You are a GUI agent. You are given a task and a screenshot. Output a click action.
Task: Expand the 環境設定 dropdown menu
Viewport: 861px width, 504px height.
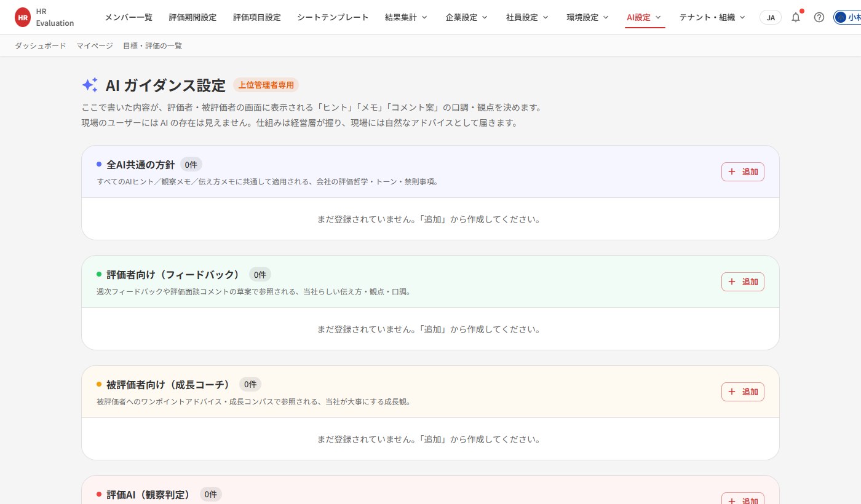click(588, 17)
